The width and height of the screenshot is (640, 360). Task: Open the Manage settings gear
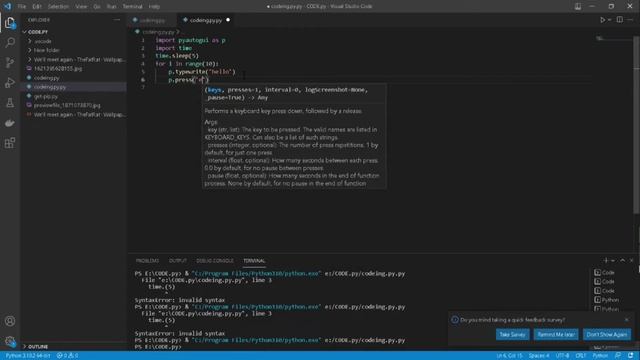click(10, 341)
